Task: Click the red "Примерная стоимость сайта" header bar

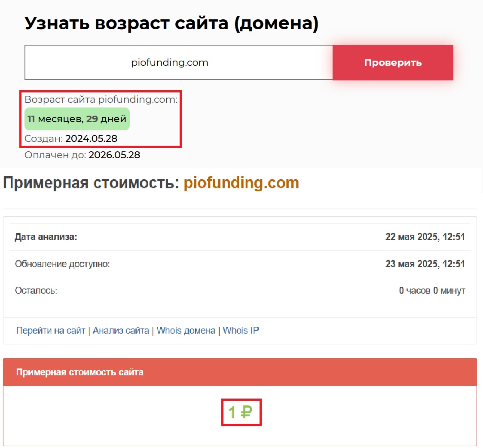Action: point(240,372)
